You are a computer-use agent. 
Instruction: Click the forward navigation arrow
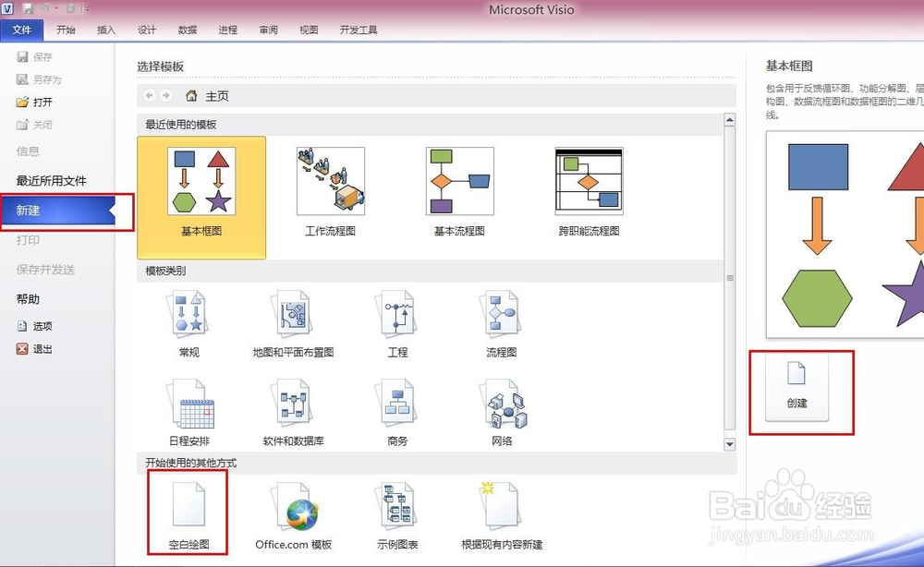point(166,95)
